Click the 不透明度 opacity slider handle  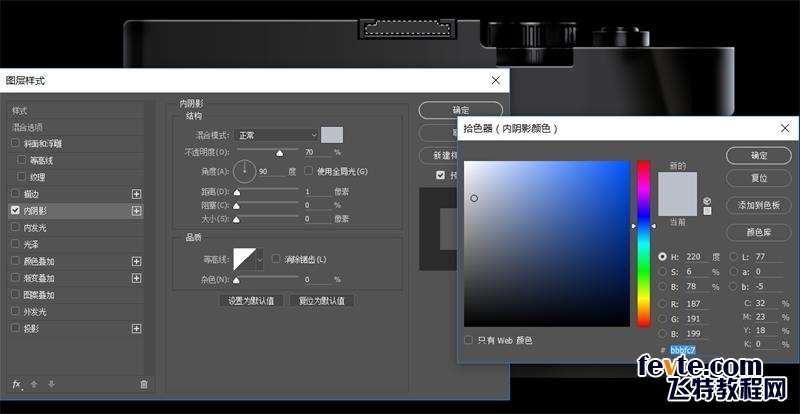[x=279, y=152]
